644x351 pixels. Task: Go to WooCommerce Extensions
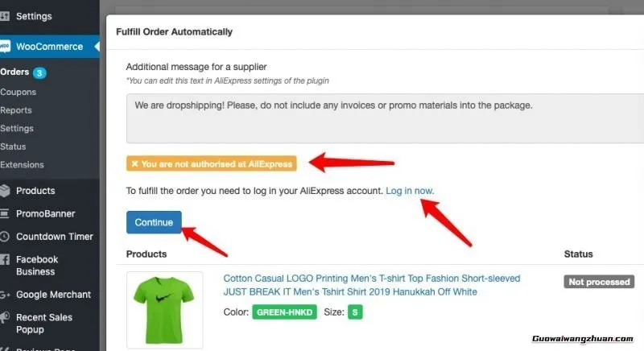coord(23,164)
